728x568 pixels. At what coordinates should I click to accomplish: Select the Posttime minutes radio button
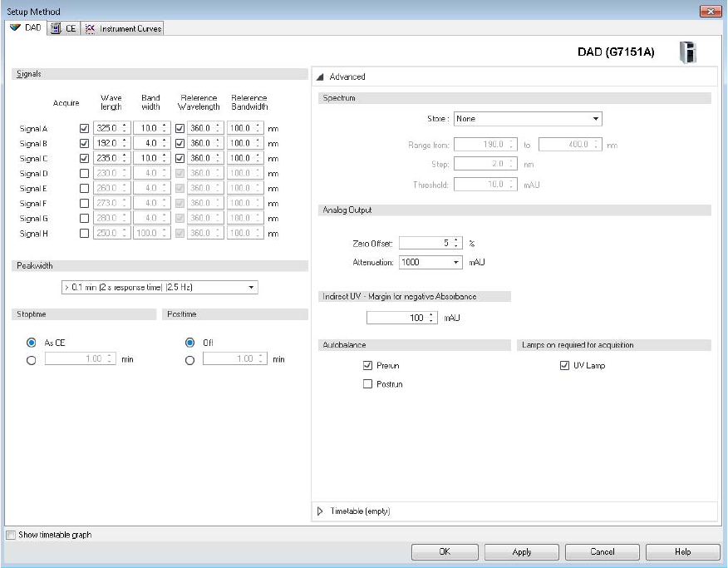191,360
